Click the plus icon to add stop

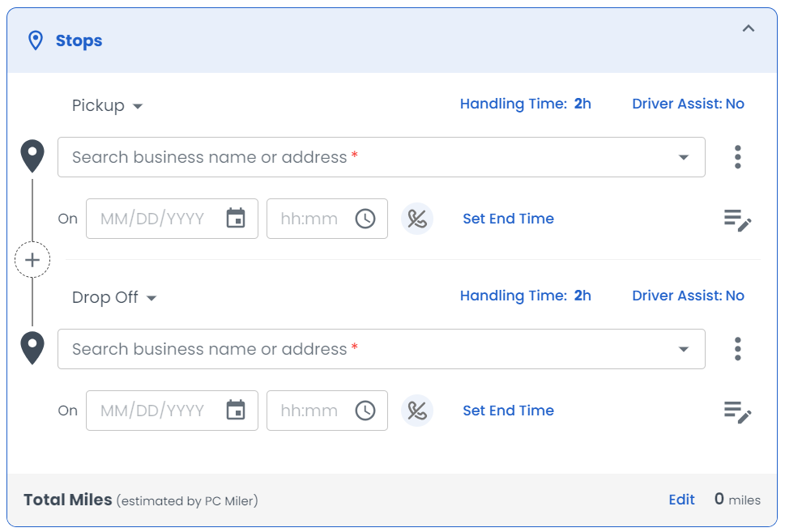click(x=32, y=260)
